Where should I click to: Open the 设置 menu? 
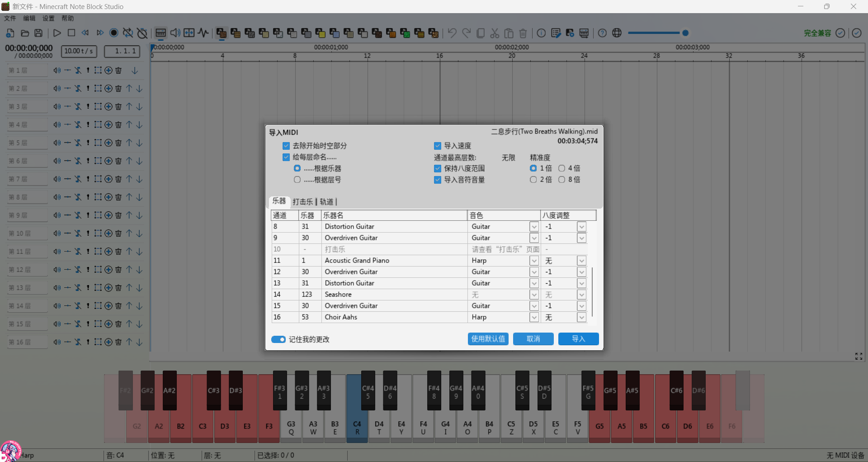click(x=48, y=18)
